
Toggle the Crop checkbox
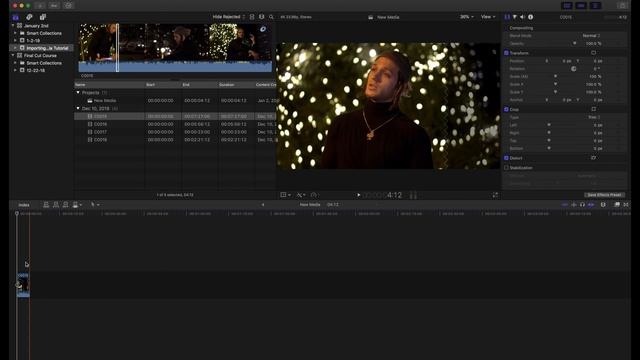(x=506, y=109)
